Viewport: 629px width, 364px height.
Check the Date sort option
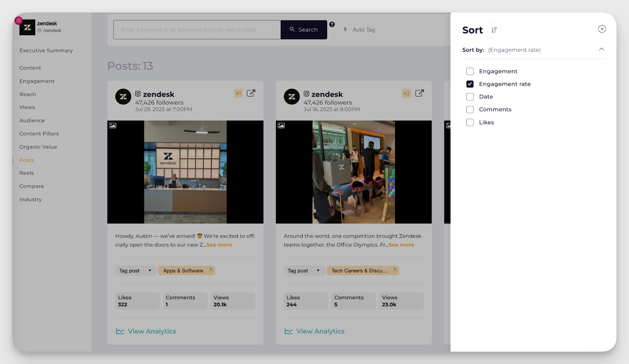[x=470, y=97]
